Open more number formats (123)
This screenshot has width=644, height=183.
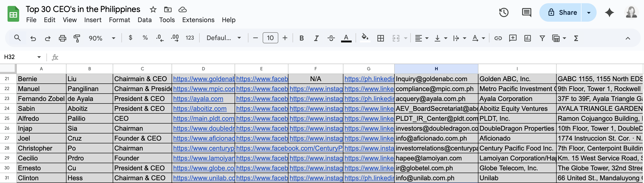click(190, 38)
